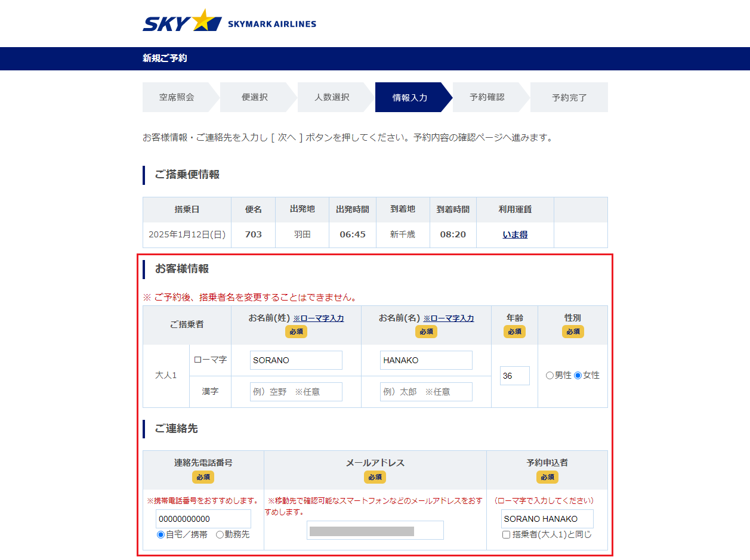The image size is (750, 560).
Task: Go to 空席照会 step
Action: [x=177, y=97]
